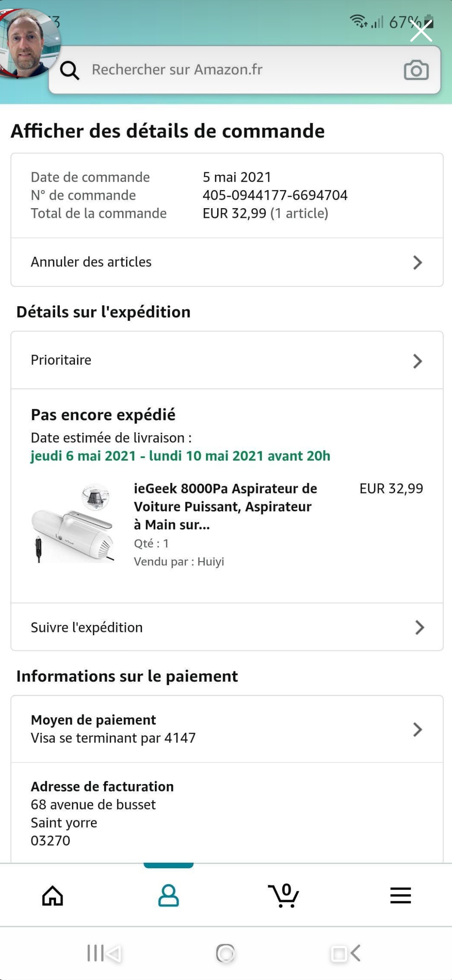Go to Amazon home tab
The image size is (452, 980).
pos(53,896)
